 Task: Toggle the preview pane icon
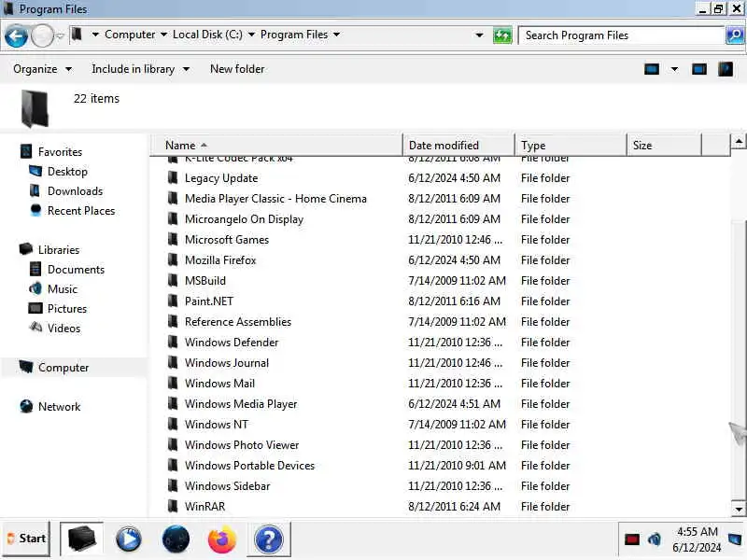point(698,69)
